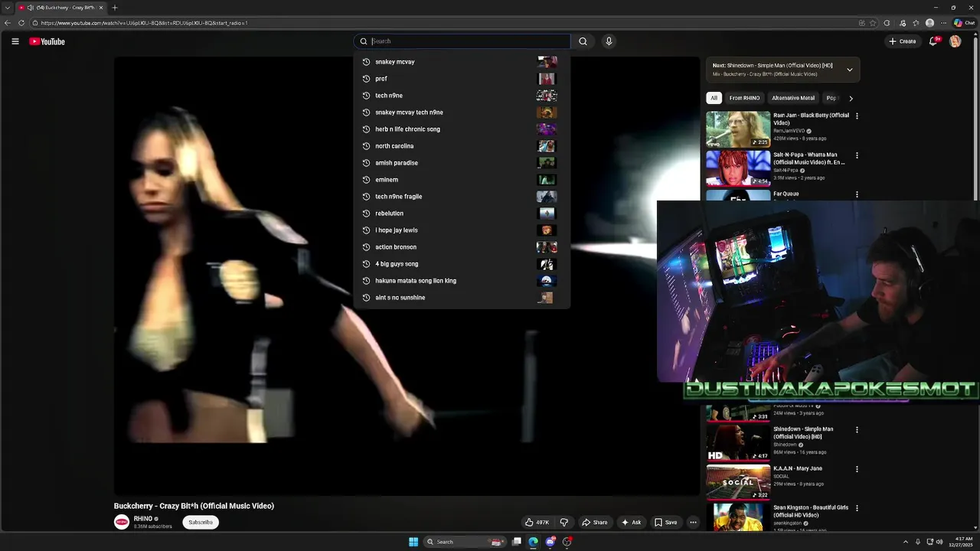Select the "prof" search suggestion
Screen dimensions: 980x551
[462, 79]
